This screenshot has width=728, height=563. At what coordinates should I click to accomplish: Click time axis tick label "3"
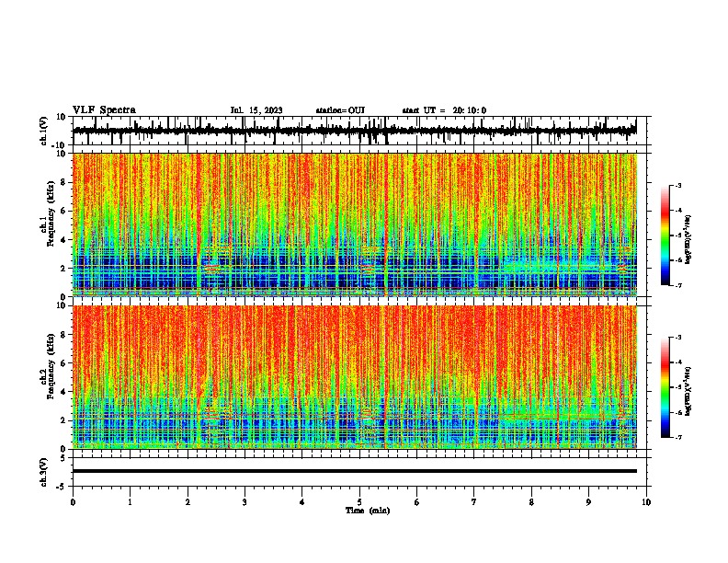[245, 502]
